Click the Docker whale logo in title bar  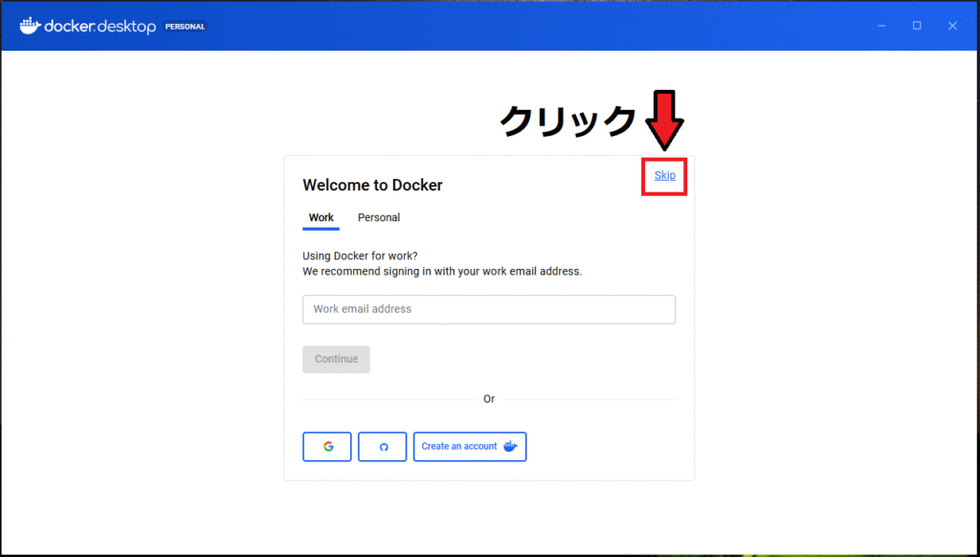(x=30, y=25)
